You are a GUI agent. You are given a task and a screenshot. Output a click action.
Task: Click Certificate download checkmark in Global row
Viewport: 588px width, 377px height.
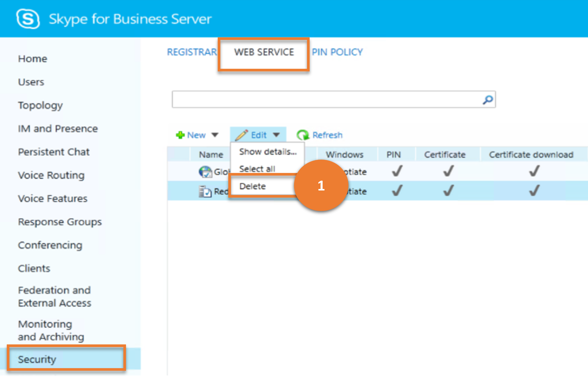coord(534,171)
